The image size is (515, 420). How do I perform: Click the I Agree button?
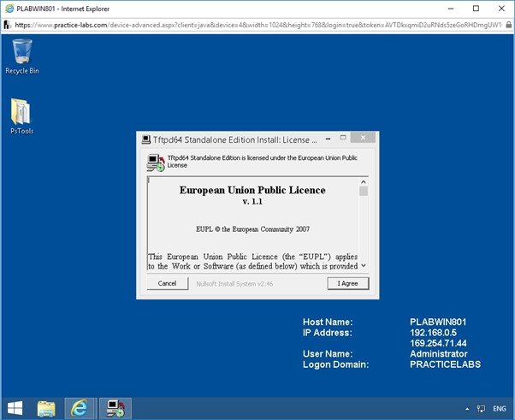348,283
